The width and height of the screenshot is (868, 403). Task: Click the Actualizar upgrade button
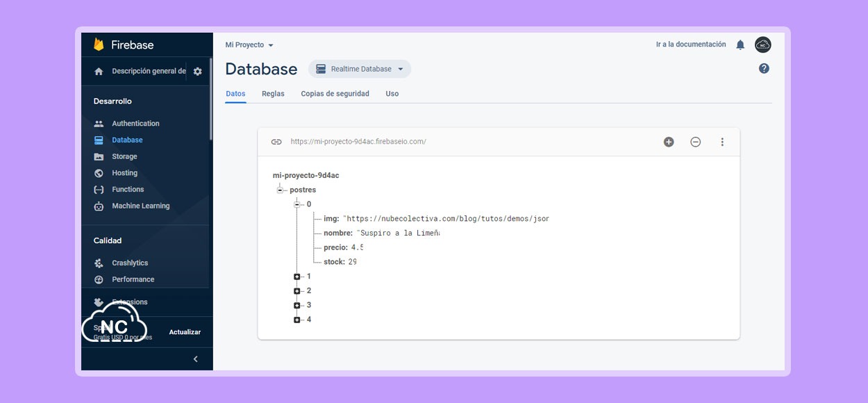tap(185, 332)
